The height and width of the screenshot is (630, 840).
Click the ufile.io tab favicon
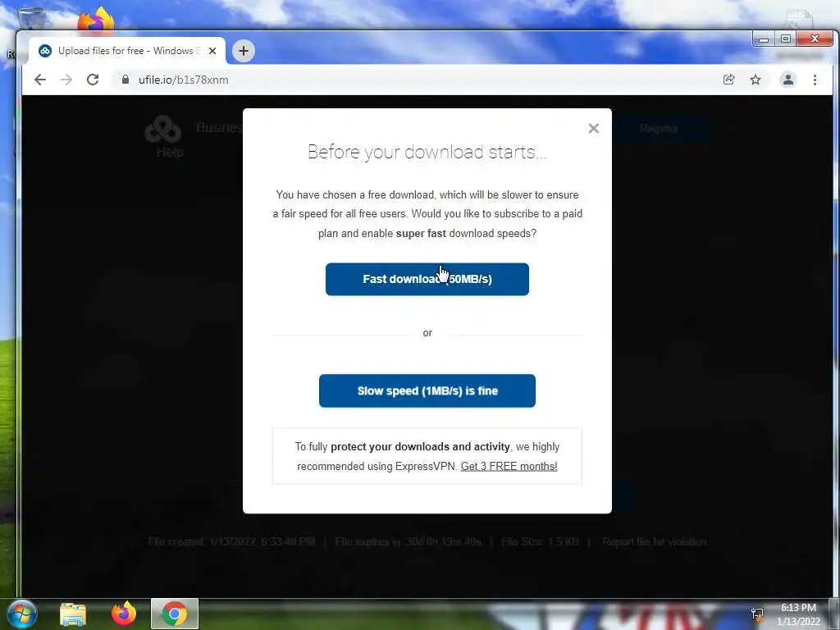point(45,51)
